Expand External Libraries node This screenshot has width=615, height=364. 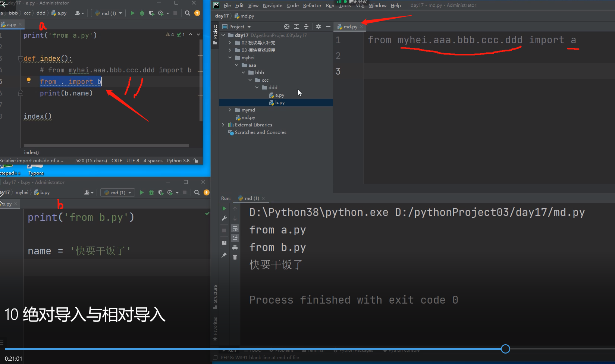tap(223, 125)
